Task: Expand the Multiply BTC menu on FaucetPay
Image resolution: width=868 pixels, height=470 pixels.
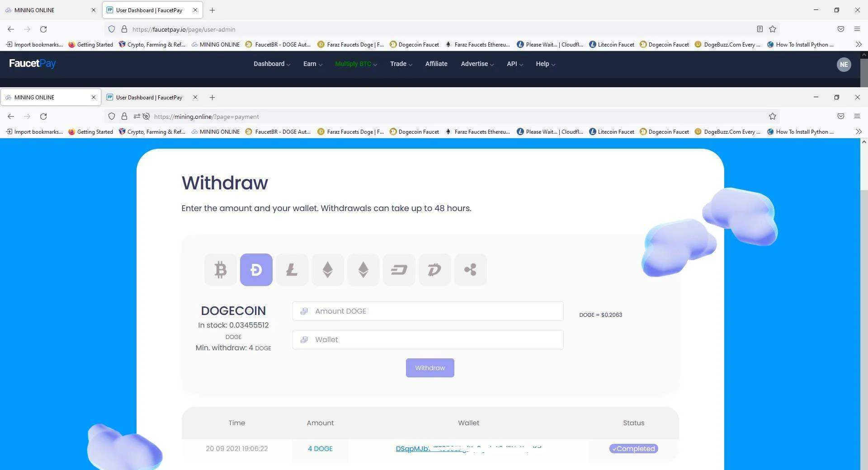Action: click(x=356, y=64)
